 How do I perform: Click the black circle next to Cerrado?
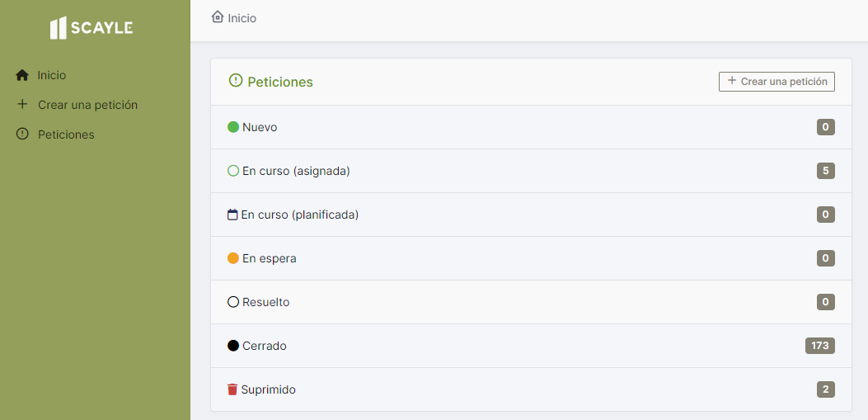233,346
